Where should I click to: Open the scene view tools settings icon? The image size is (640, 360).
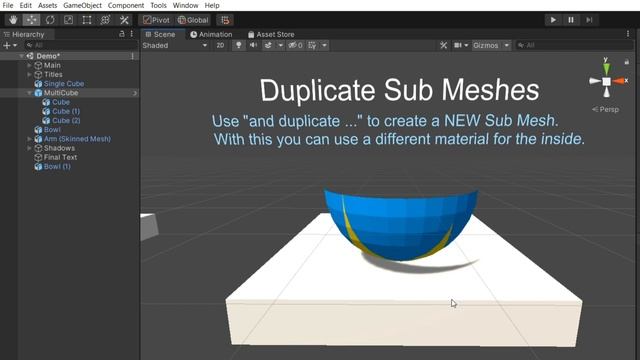pyautogui.click(x=444, y=45)
